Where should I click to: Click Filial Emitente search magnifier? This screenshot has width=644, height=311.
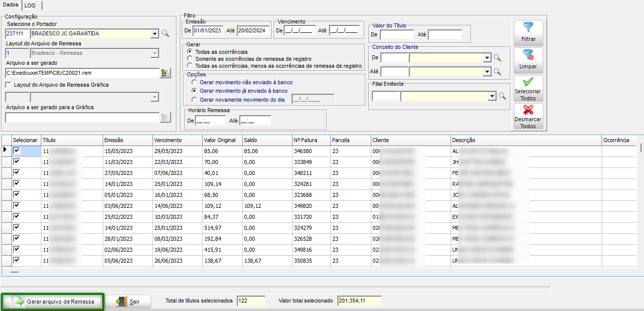point(502,96)
